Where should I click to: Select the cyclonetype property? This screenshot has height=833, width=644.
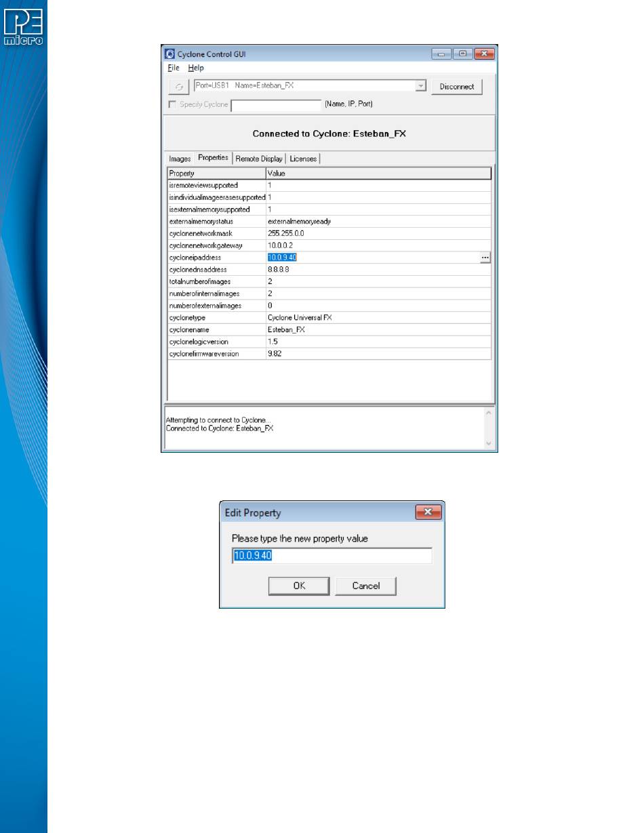[216, 317]
